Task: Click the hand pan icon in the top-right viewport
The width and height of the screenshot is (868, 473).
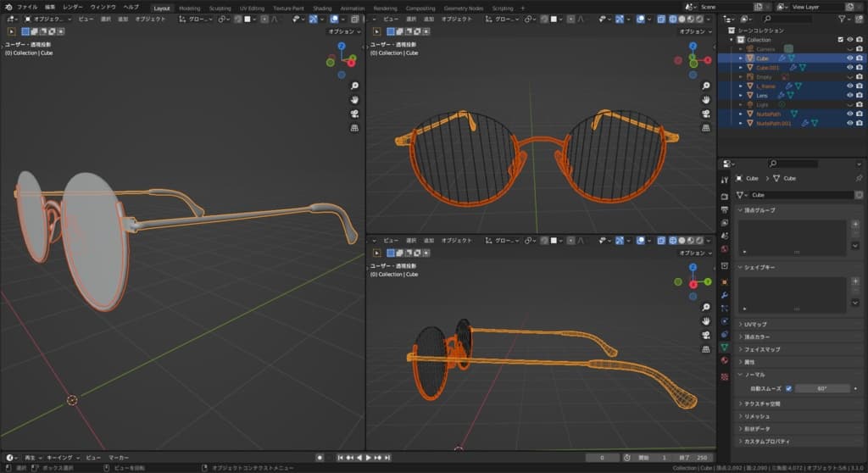Action: click(706, 100)
